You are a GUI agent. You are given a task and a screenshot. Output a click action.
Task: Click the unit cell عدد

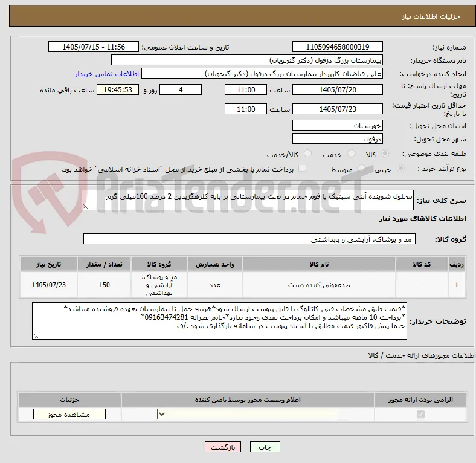(215, 285)
